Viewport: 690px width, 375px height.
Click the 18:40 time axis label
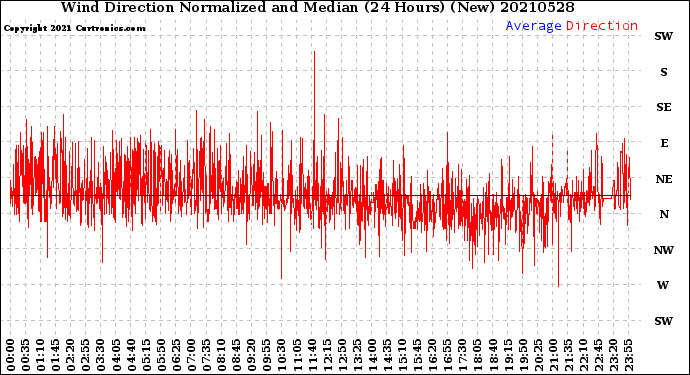tap(493, 355)
